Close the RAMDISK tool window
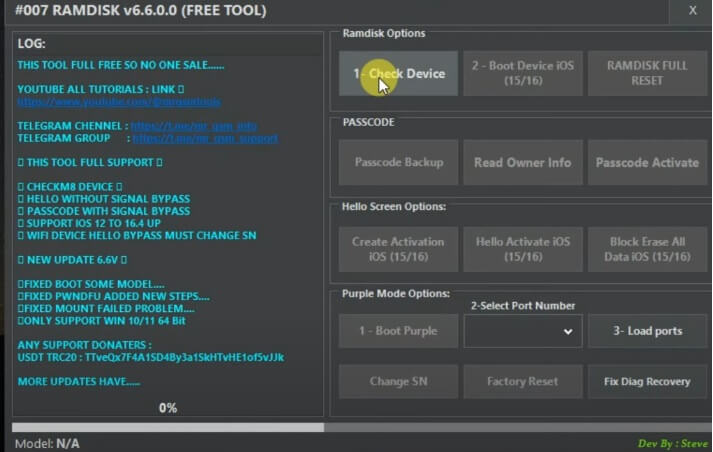Screen dimensions: 713x452 click(693, 11)
